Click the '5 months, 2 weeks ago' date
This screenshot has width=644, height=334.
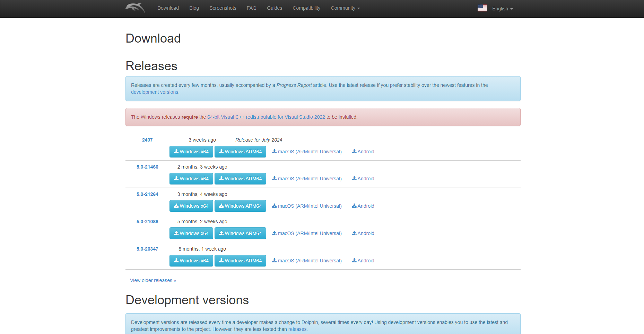202,222
